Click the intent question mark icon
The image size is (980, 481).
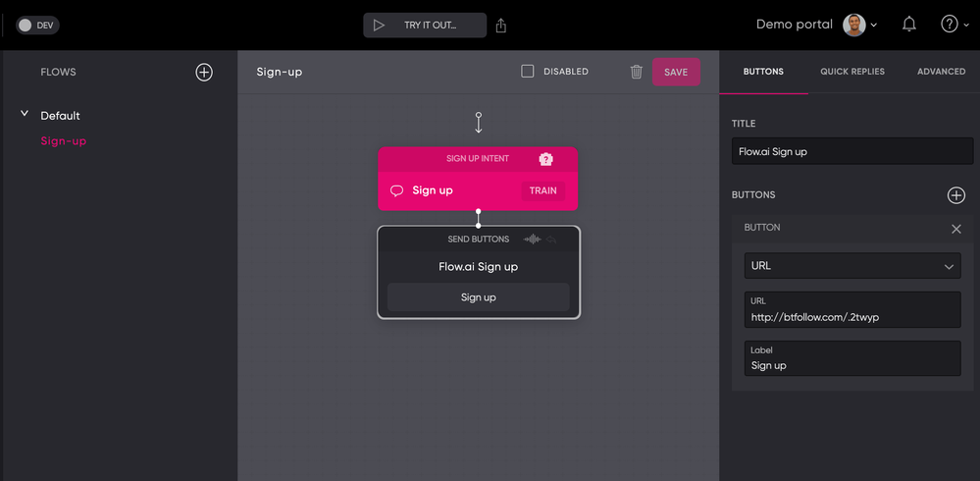pos(545,159)
